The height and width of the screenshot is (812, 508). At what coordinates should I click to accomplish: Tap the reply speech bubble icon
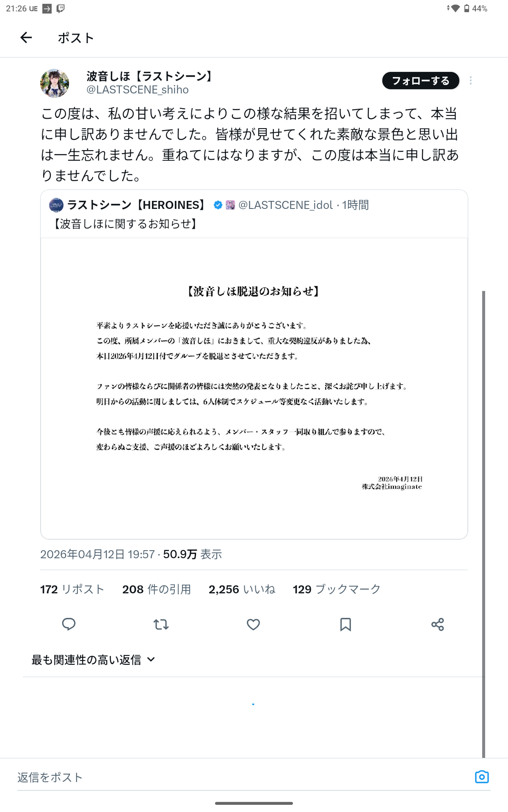coord(69,624)
